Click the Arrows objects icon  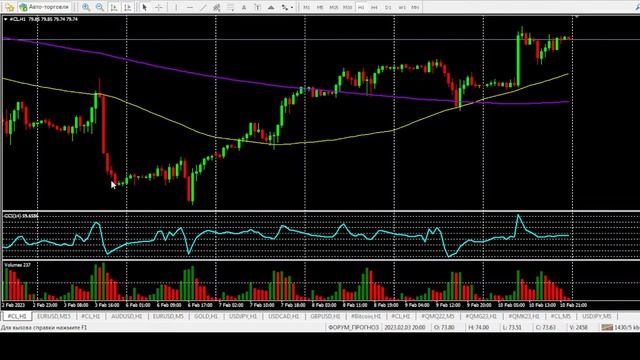click(x=284, y=7)
